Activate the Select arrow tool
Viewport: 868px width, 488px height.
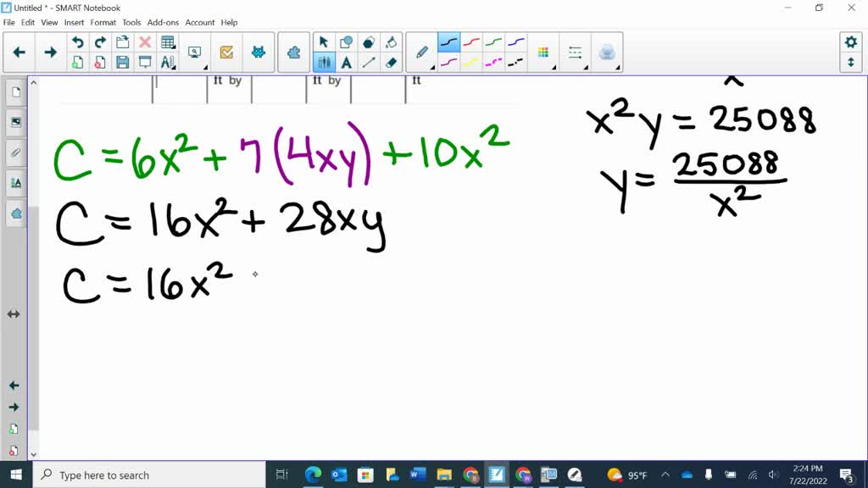pos(324,42)
